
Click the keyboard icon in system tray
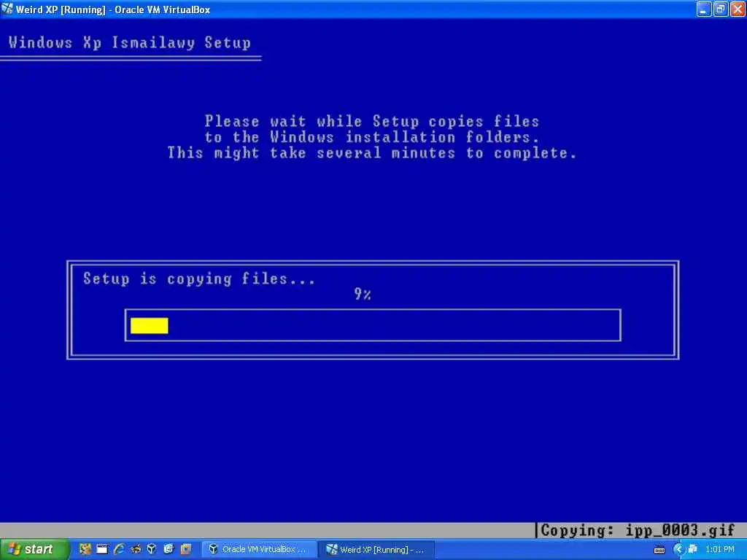point(659,550)
